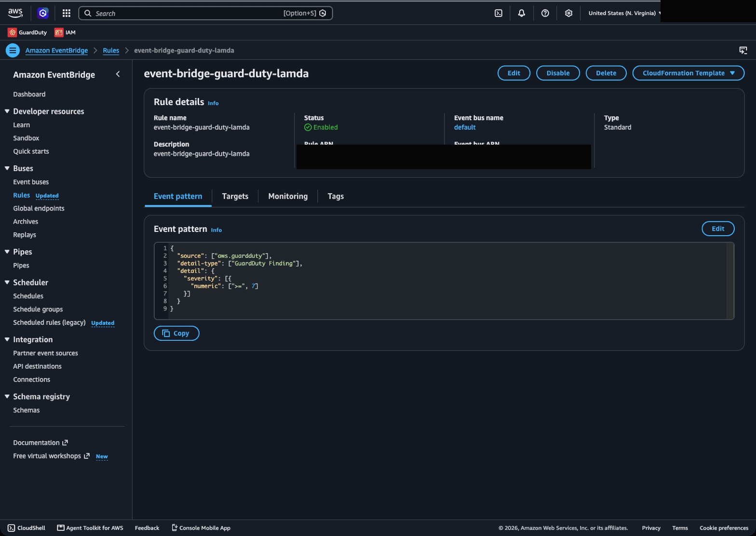
Task: Open the Rule details Info link
Action: 213,103
